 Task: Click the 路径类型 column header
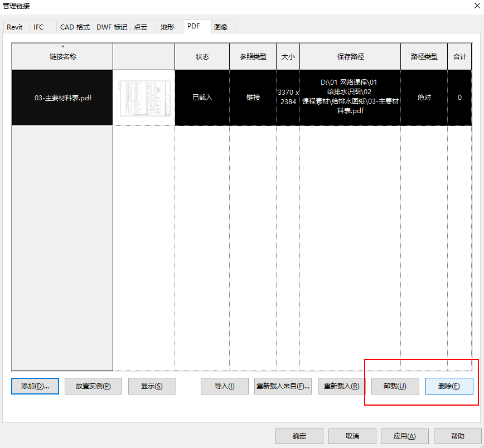click(424, 56)
